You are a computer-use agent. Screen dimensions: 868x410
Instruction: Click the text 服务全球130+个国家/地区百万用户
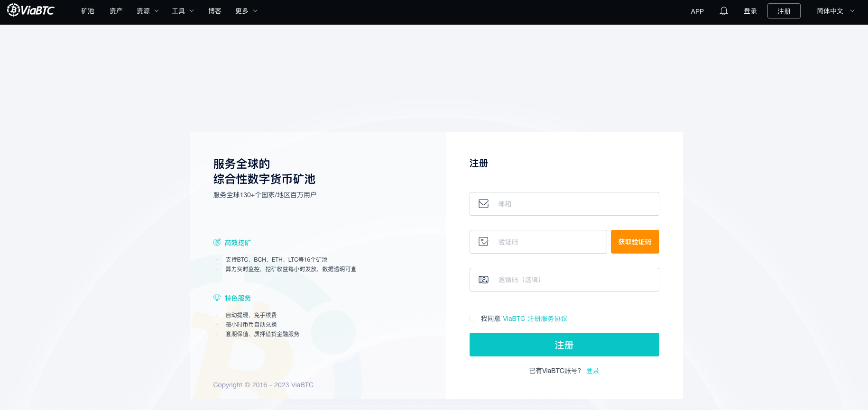[x=265, y=195]
